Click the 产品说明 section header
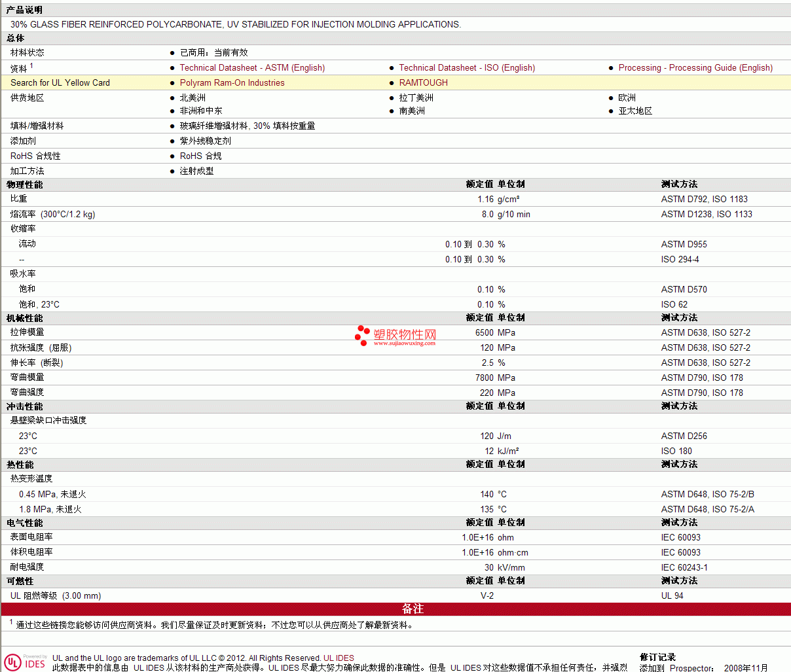791x672 pixels. [24, 10]
